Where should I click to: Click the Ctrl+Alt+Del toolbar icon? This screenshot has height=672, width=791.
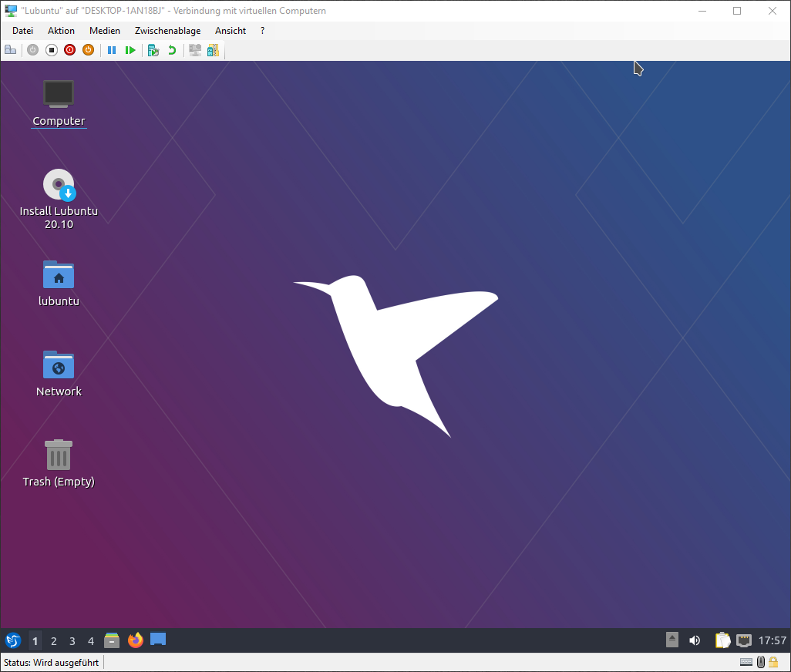[x=11, y=50]
